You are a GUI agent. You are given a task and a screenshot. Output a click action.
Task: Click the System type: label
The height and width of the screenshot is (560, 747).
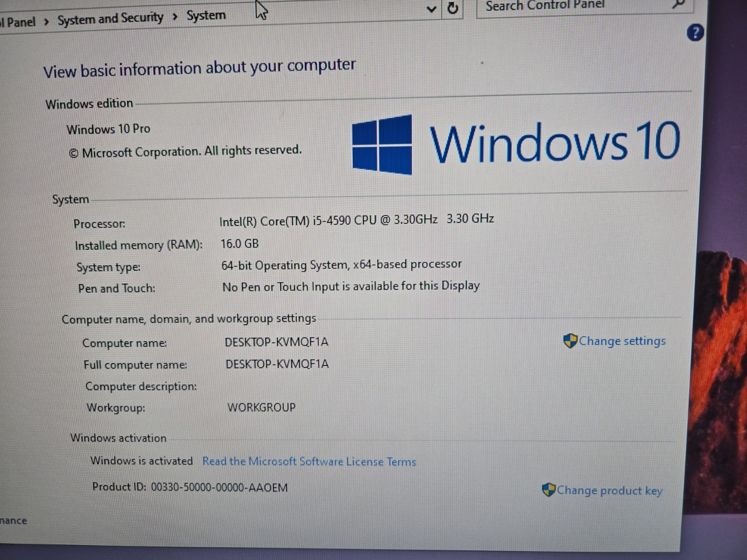[x=108, y=267]
